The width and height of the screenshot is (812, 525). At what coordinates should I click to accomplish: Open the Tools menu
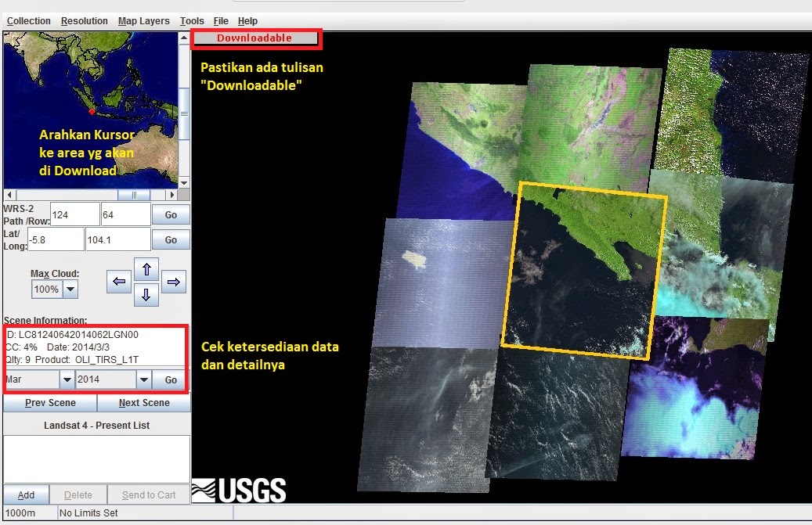click(x=191, y=20)
